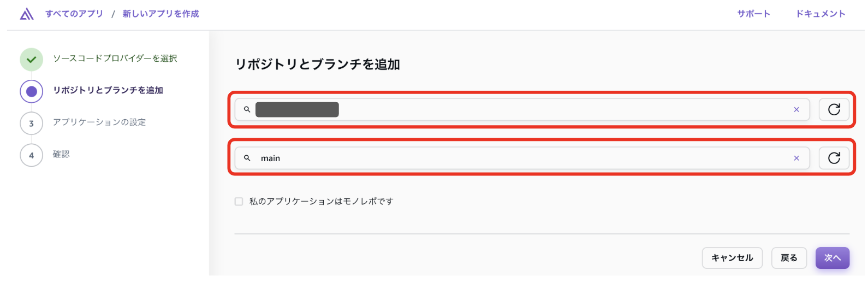The image size is (868, 282).
Task: Click search icon in repository field
Action: [x=247, y=110]
